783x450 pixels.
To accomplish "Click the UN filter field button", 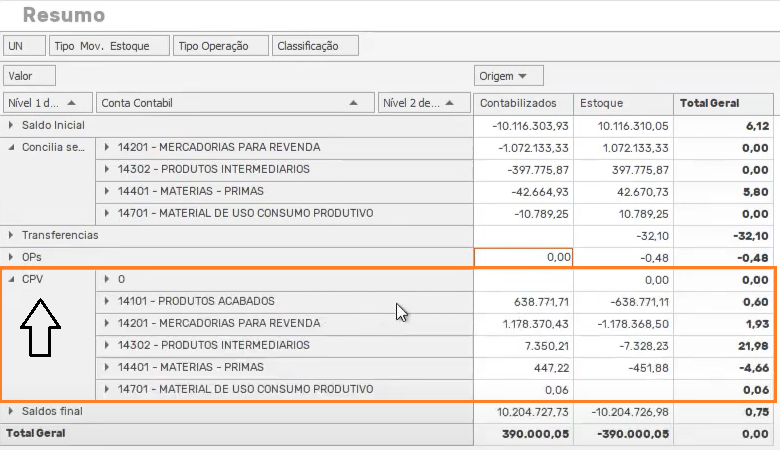I will click(24, 46).
